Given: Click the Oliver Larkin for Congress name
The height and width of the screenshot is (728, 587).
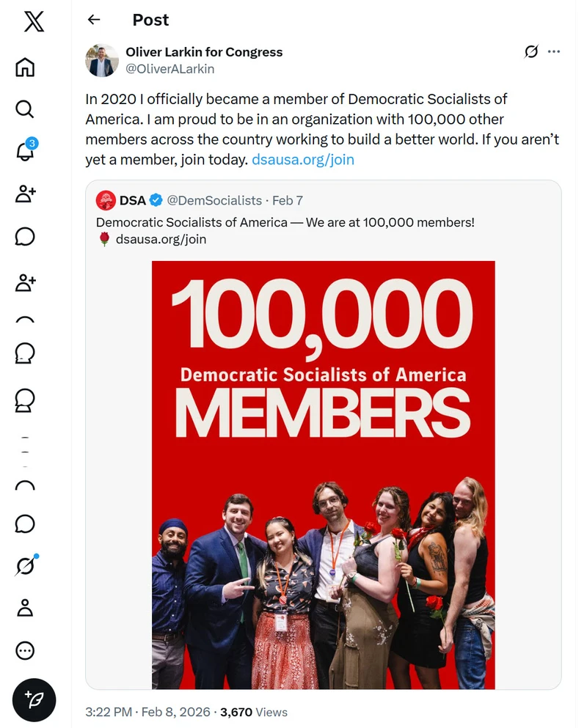Looking at the screenshot, I should coord(204,52).
